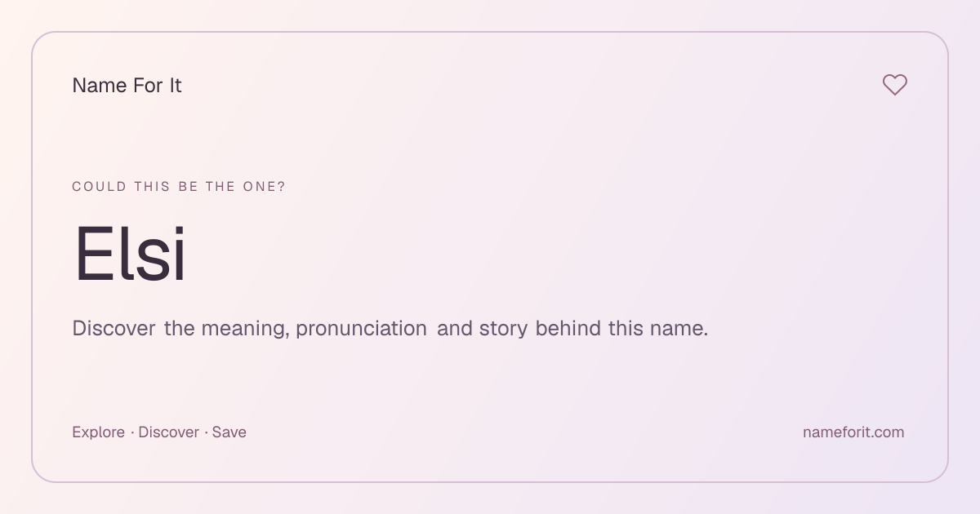Choose Save in the footer row
The image size is (980, 514).
click(x=229, y=432)
